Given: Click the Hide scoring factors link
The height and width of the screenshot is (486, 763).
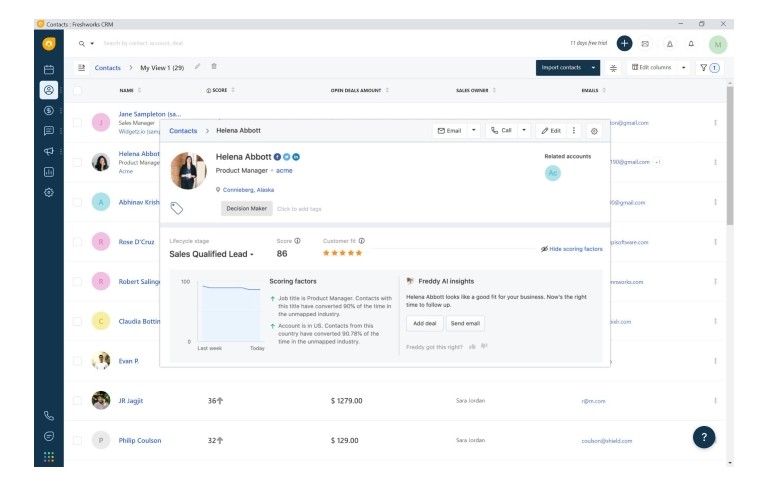Looking at the screenshot, I should [571, 248].
